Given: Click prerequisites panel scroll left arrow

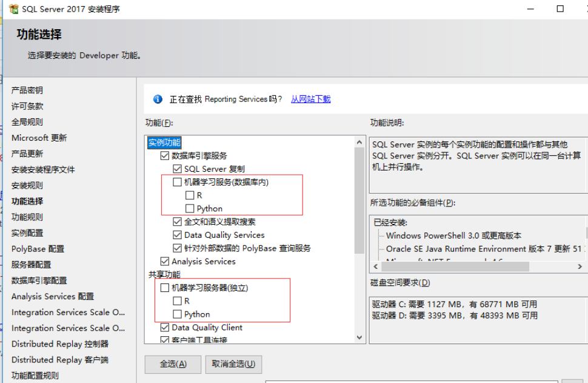Looking at the screenshot, I should point(376,266).
